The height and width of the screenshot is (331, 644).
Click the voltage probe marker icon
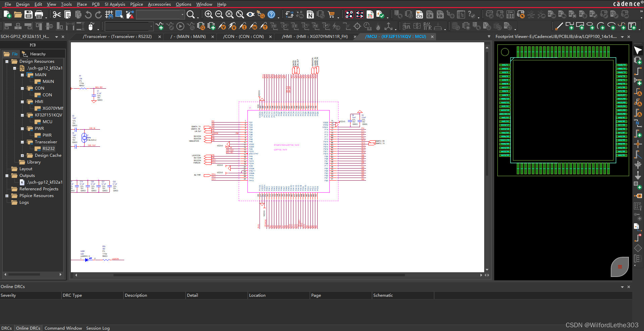tap(222, 26)
